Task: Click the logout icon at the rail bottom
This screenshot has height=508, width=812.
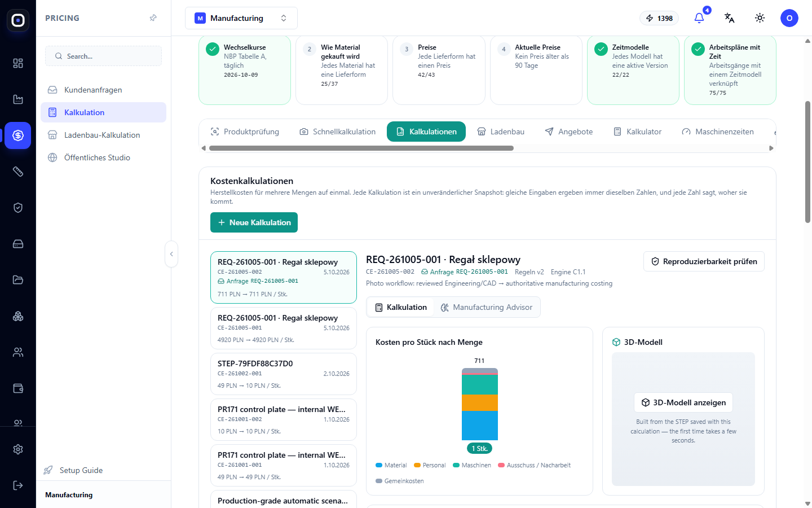Action: [18, 485]
